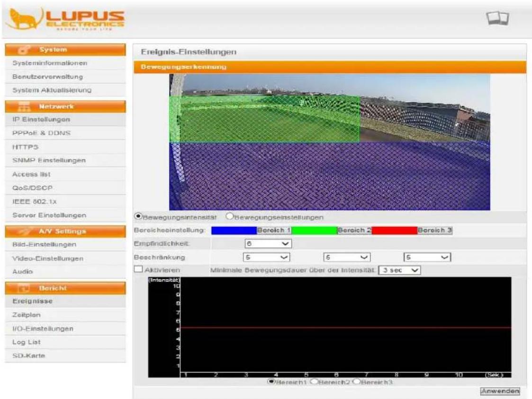The width and height of the screenshot is (532, 399).
Task: Open the Bereich 1 Beschränkung dropdown
Action: (266, 257)
